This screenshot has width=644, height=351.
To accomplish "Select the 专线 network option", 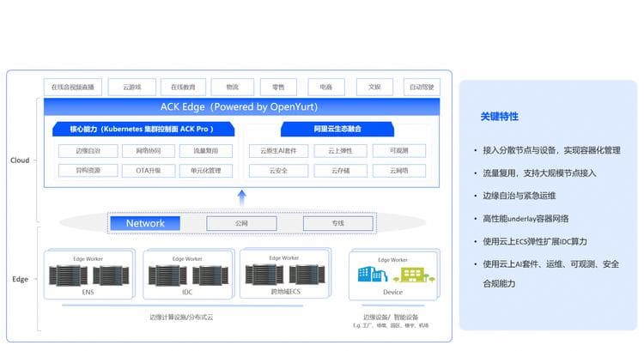I will [338, 223].
